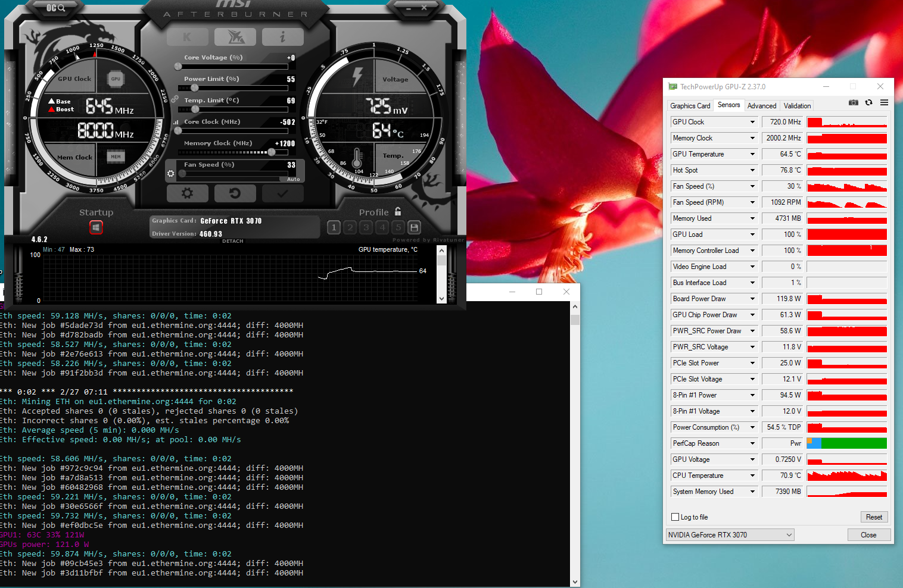This screenshot has width=903, height=588.
Task: Open the GPU Load sensor dropdown
Action: coord(752,234)
